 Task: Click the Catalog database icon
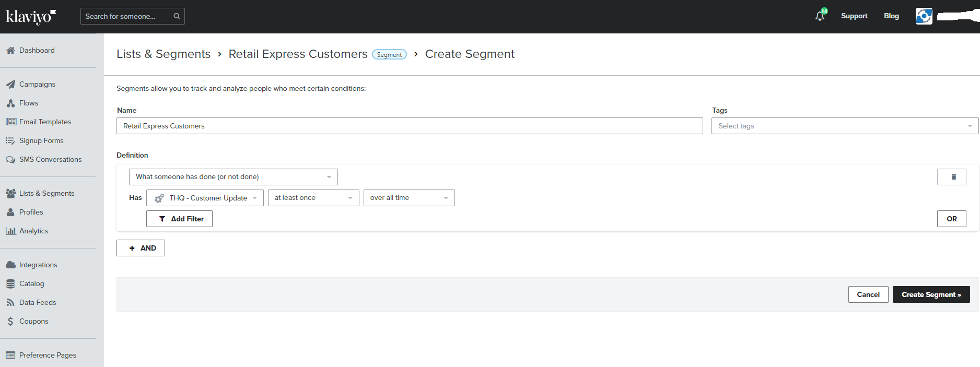(10, 283)
